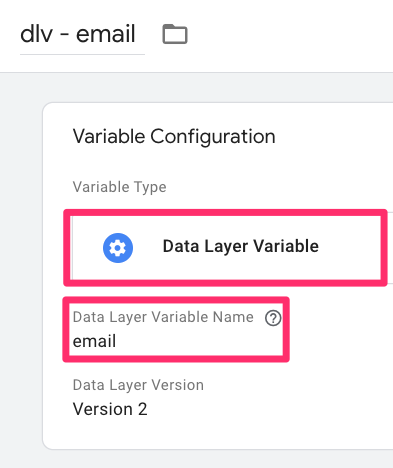Open the folder icon beside the title
The image size is (393, 468).
(x=175, y=34)
